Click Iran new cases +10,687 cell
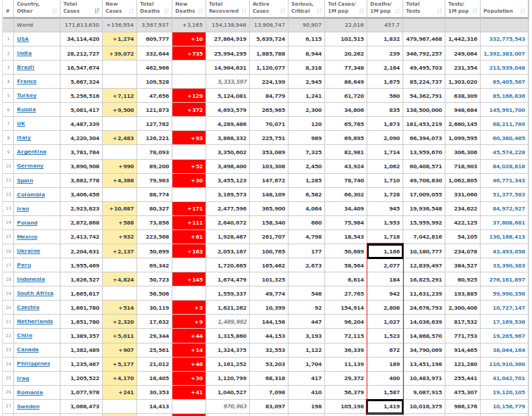Viewport: 532px width, 416px height. pos(120,208)
